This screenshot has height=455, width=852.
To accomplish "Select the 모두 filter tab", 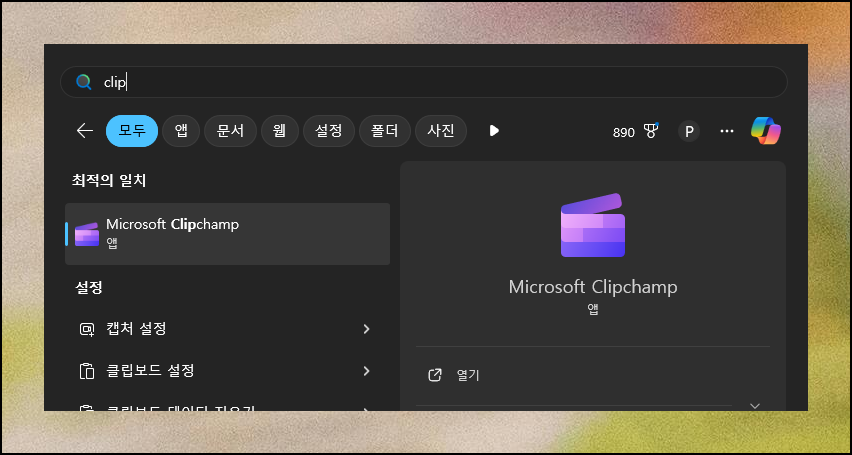I will [x=132, y=131].
